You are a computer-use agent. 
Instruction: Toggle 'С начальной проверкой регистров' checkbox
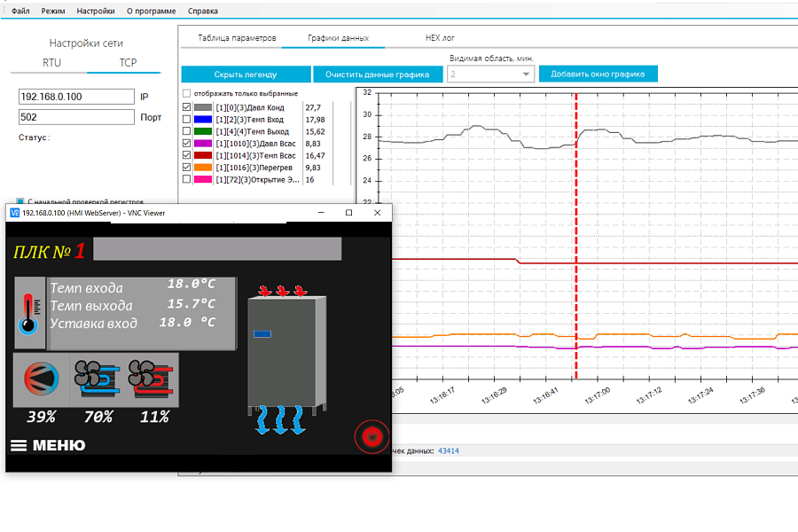pos(20,201)
